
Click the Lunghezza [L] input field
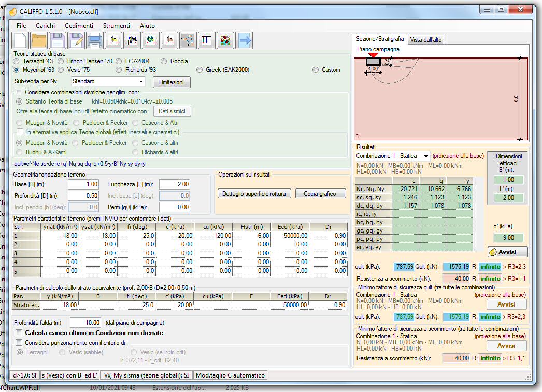pos(175,184)
